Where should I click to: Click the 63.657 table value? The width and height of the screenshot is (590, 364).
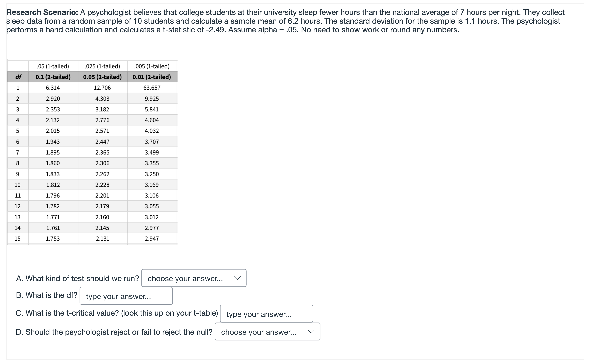coord(152,88)
